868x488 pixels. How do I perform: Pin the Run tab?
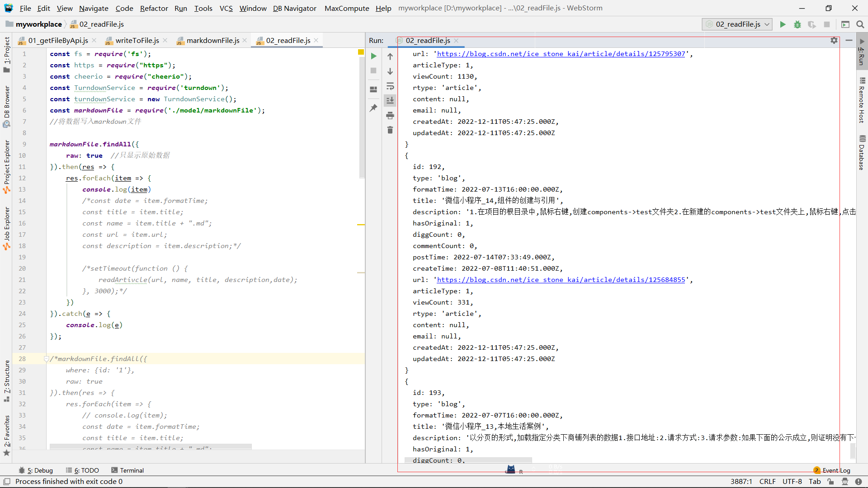click(x=373, y=108)
